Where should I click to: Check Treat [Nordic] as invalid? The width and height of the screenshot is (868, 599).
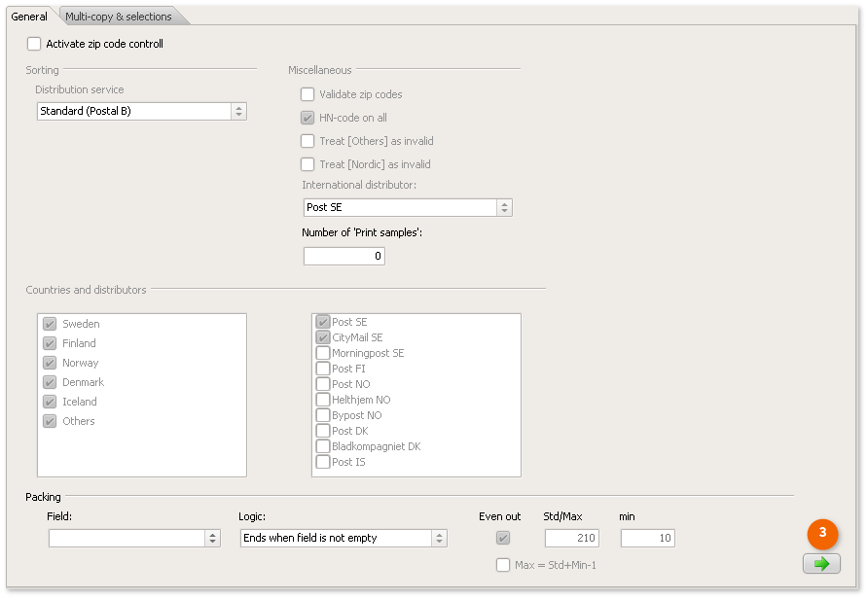coord(307,164)
